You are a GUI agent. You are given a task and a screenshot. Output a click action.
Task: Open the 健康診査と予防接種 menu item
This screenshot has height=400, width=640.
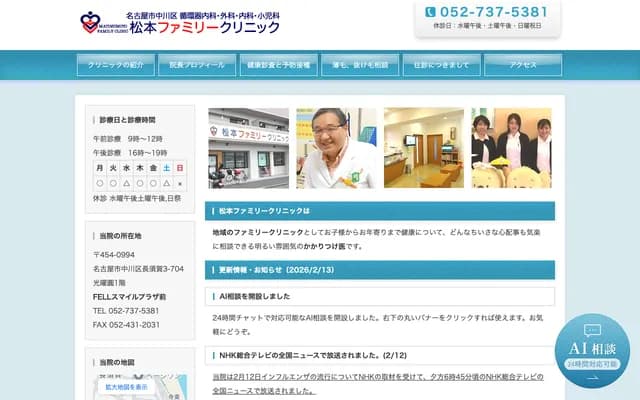point(279,65)
